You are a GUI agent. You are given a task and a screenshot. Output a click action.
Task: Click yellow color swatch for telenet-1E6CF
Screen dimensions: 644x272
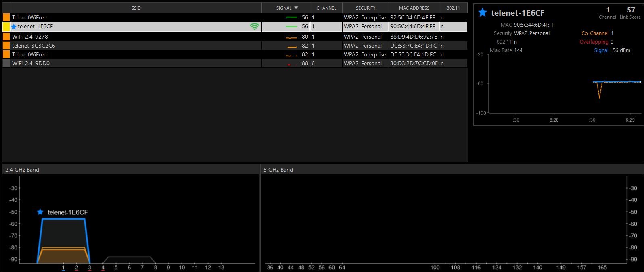[x=6, y=27]
